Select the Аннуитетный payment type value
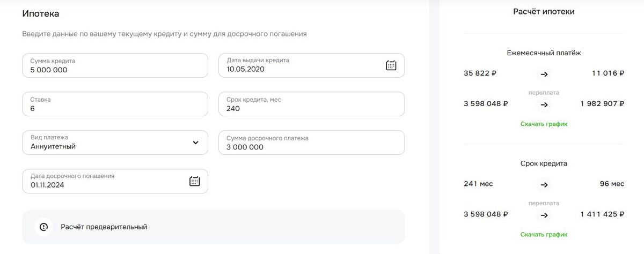 [x=53, y=147]
